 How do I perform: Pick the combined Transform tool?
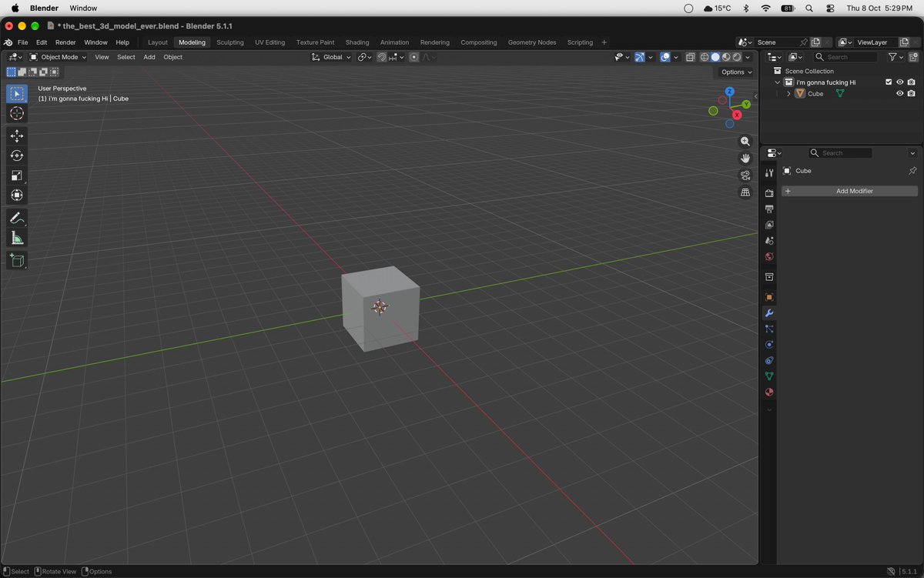(x=17, y=195)
